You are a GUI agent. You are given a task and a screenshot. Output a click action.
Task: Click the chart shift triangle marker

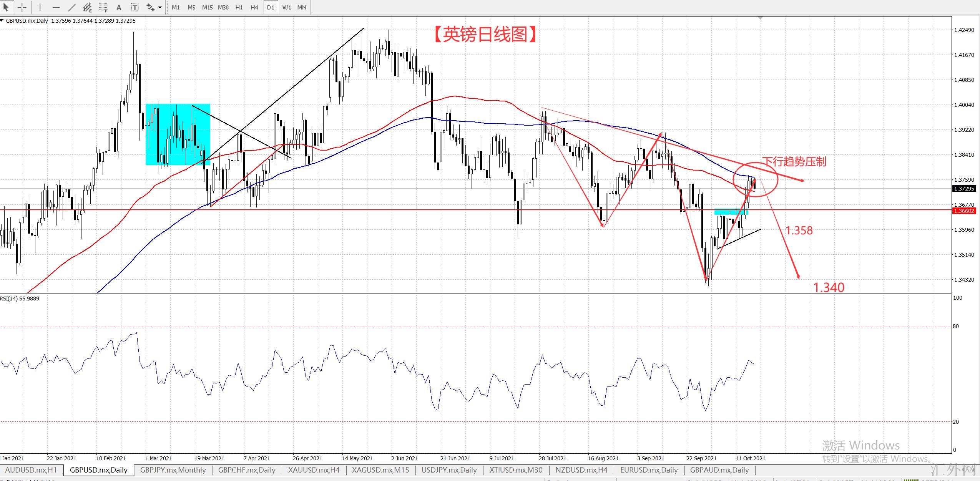click(x=760, y=18)
